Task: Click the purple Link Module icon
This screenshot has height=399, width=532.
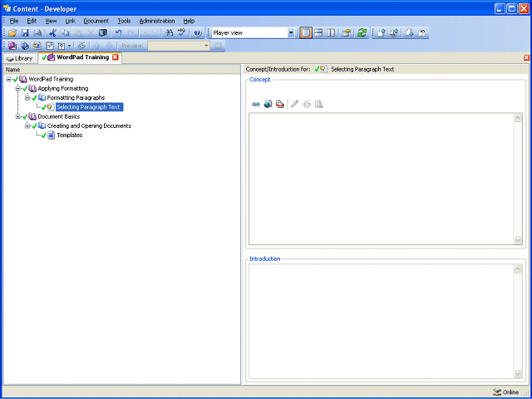Action: (x=12, y=46)
